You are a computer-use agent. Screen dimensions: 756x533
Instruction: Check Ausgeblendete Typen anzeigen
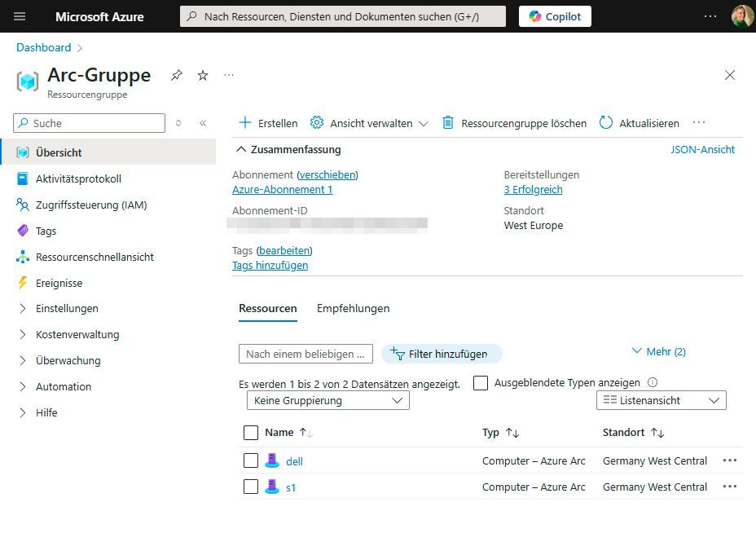tap(480, 383)
